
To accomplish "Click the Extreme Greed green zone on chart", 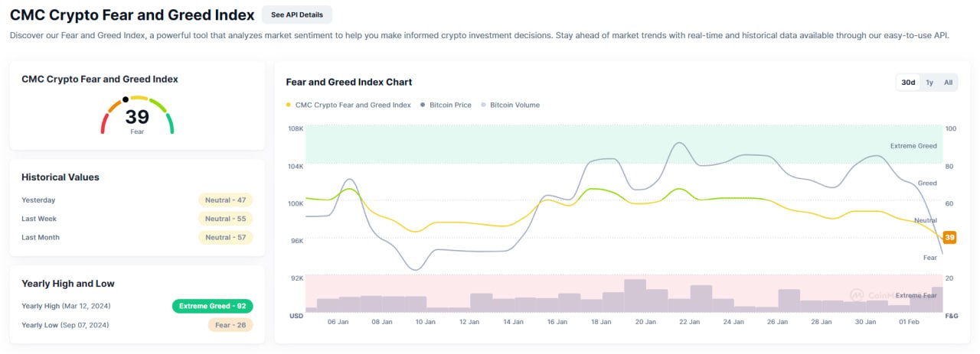I will click(621, 144).
